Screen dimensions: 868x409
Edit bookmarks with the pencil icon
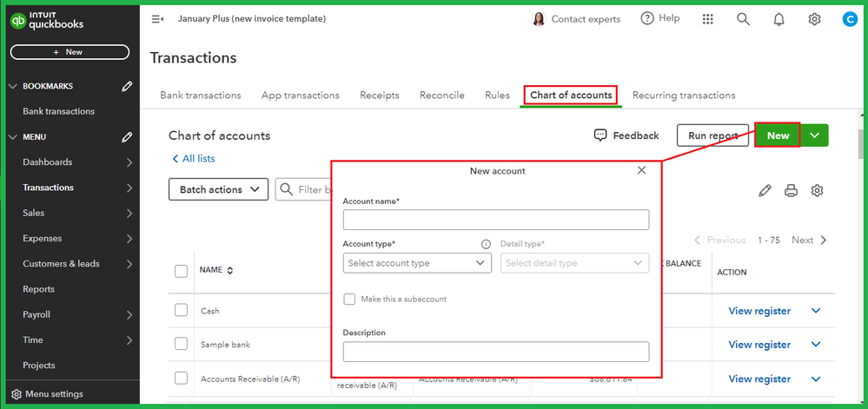[x=127, y=86]
